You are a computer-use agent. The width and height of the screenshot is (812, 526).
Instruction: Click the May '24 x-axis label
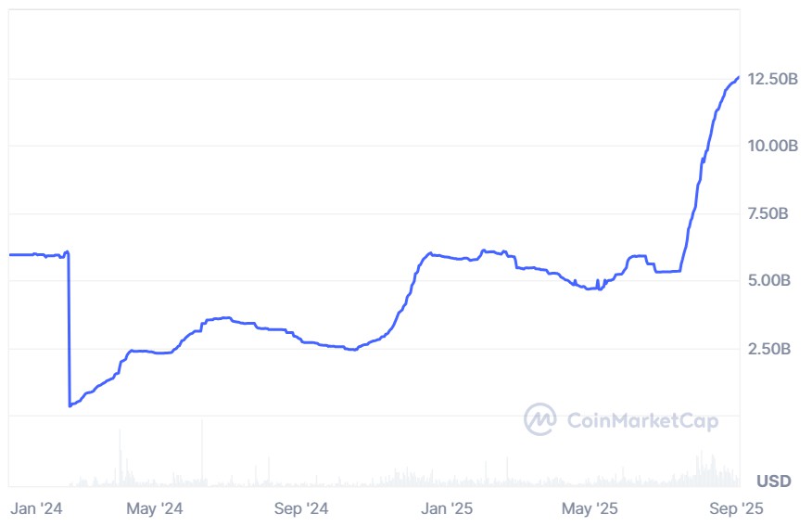155,508
